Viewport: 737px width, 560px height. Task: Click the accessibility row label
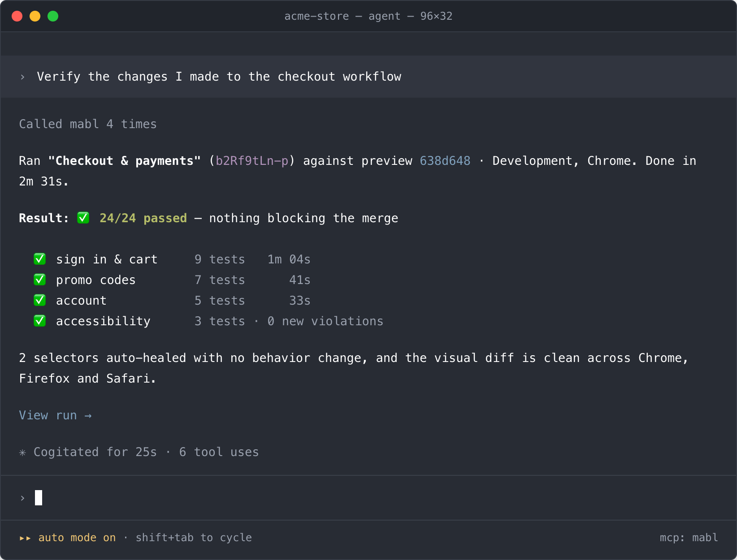click(x=103, y=321)
